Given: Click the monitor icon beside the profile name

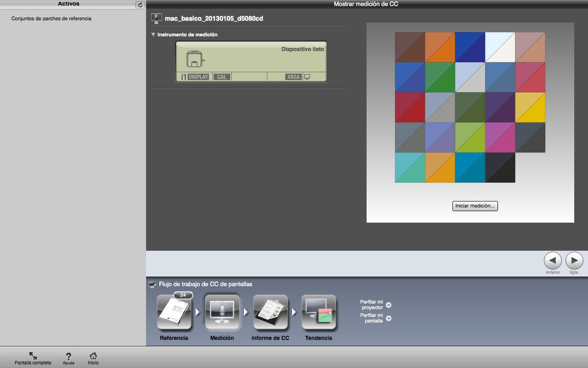Looking at the screenshot, I should pos(157,18).
